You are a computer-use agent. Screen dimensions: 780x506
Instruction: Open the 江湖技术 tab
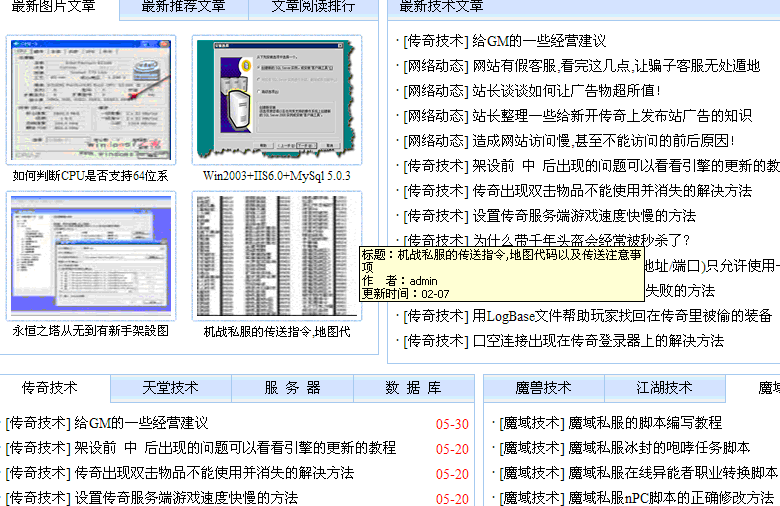point(664,388)
